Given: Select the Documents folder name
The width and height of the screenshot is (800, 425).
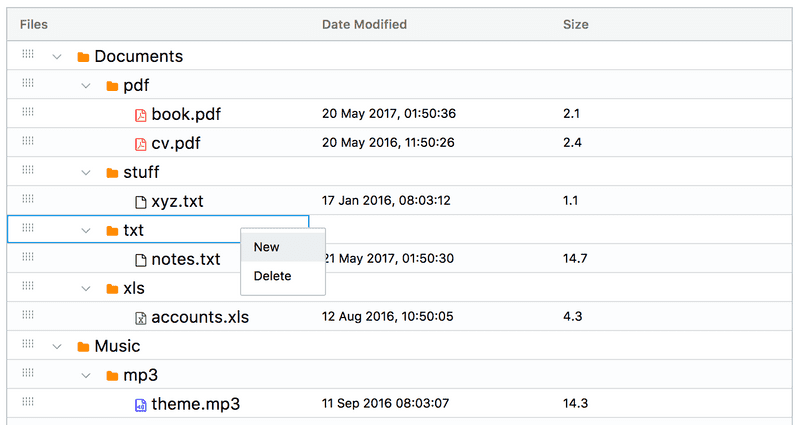Looking at the screenshot, I should point(139,56).
